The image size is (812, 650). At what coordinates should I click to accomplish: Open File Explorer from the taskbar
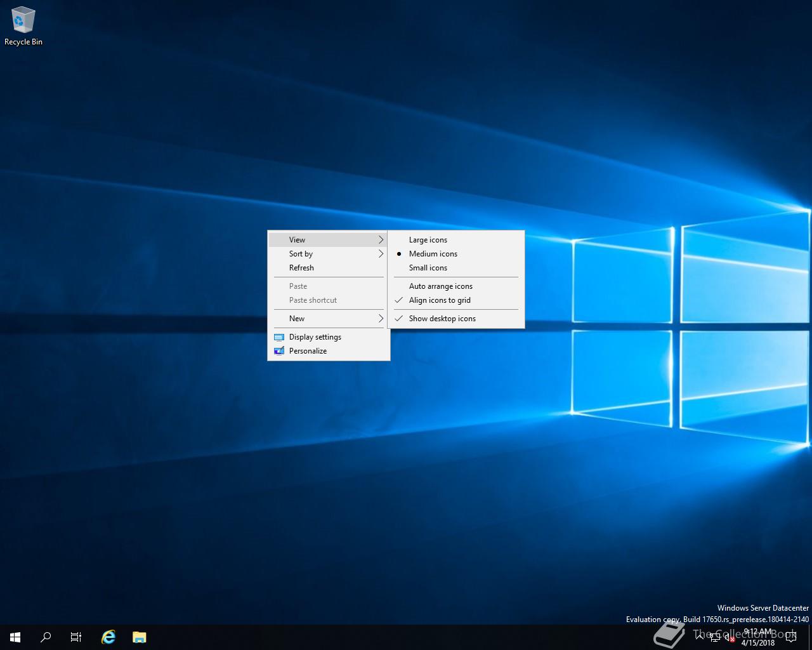coord(140,637)
